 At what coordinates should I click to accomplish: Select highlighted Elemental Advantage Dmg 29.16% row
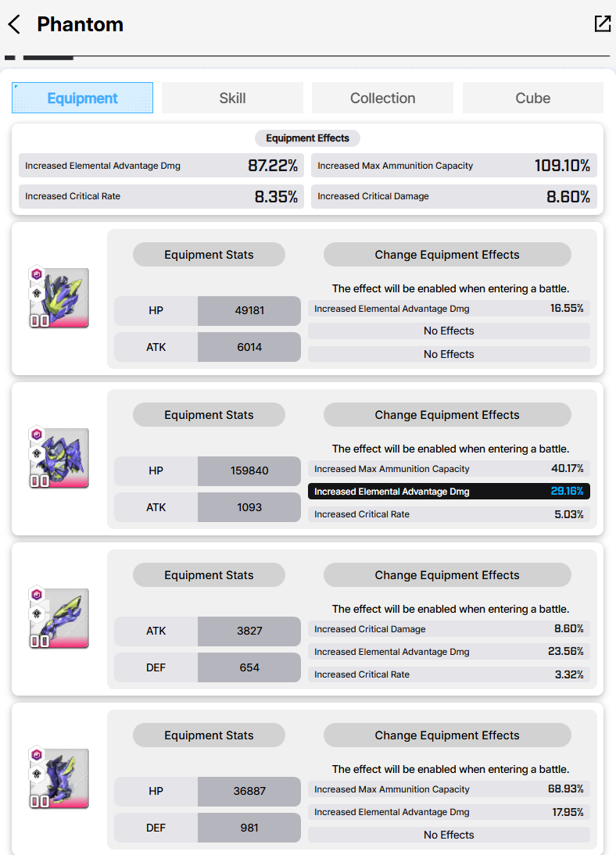(x=449, y=492)
